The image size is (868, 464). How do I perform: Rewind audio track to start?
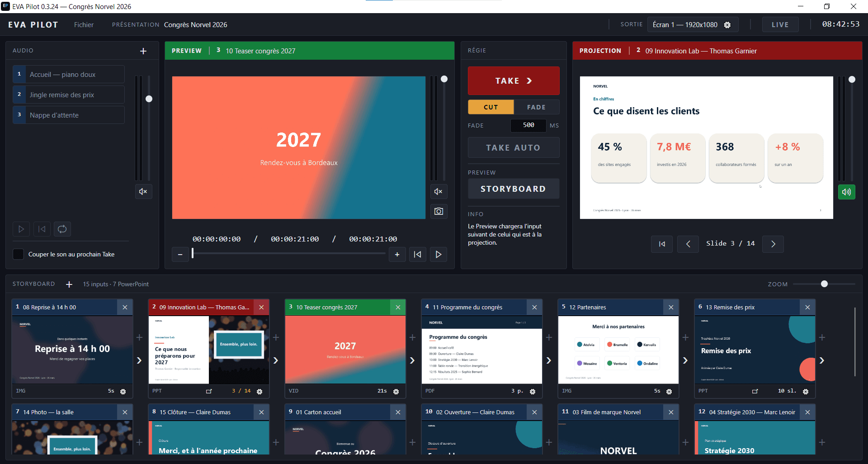[42, 229]
